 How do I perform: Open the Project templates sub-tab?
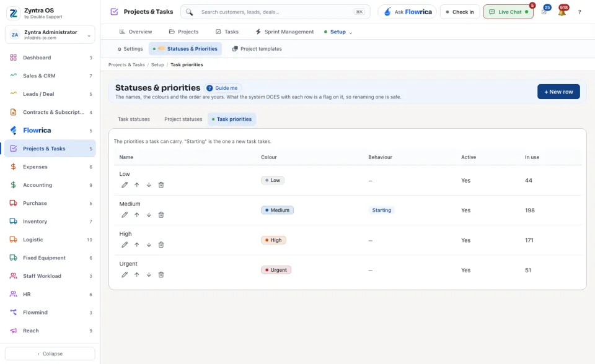(x=257, y=49)
